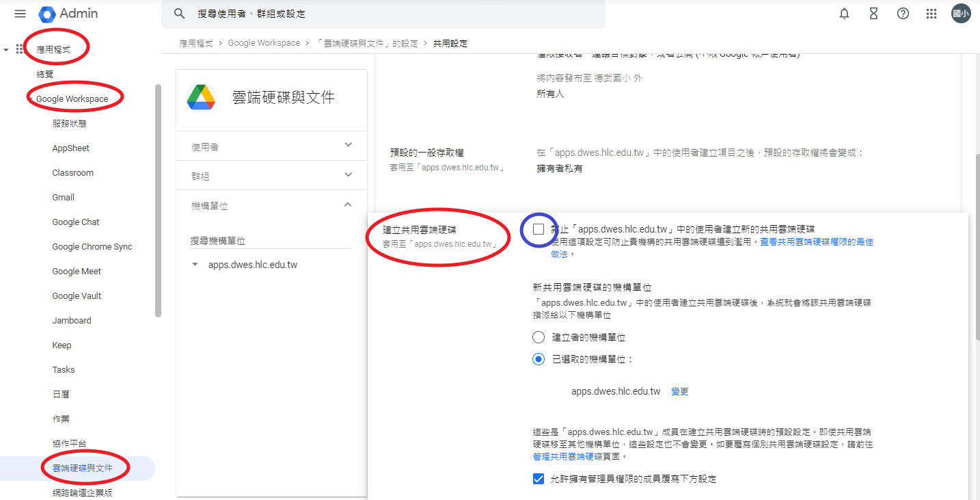
Task: Click the account avatar
Action: 961,14
